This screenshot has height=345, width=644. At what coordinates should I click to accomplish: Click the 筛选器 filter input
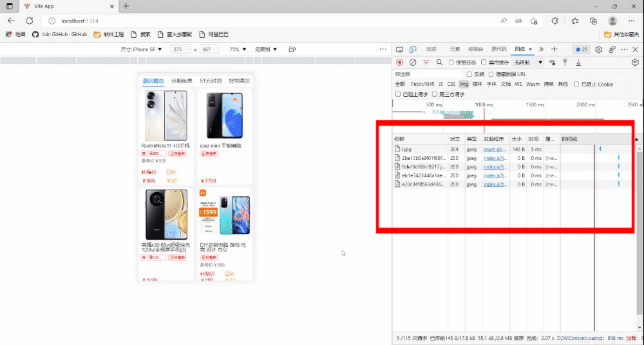tap(428, 74)
